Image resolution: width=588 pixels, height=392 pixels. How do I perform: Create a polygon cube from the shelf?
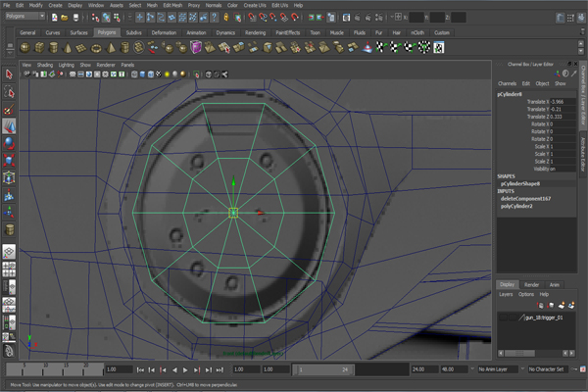[39, 48]
